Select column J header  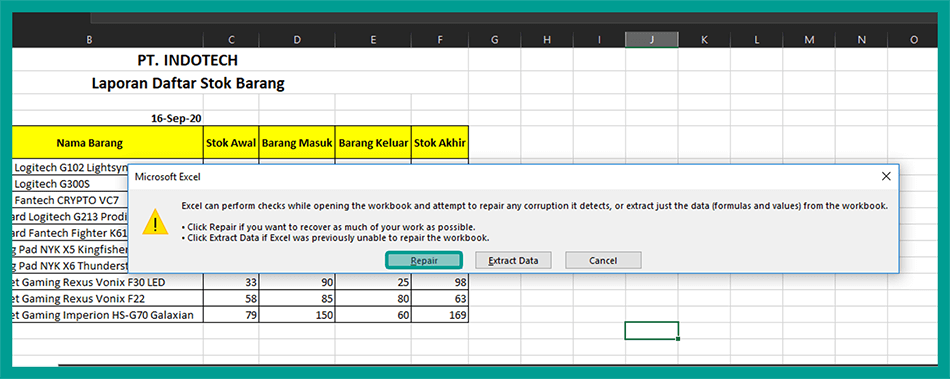click(652, 39)
